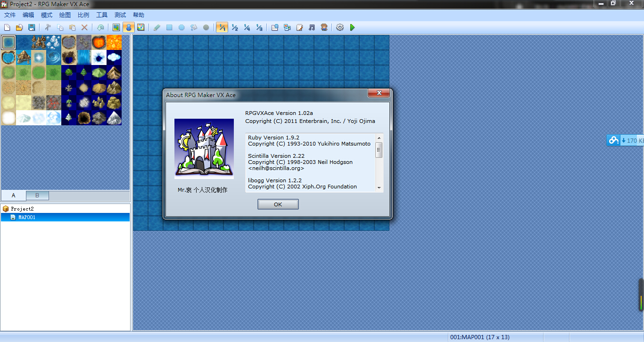
Task: Open the Character Generator icon
Action: [324, 28]
